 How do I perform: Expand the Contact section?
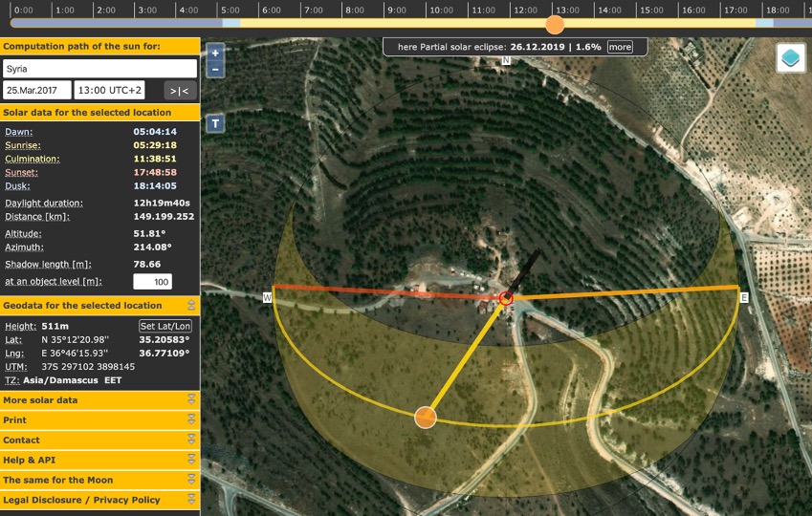click(191, 440)
